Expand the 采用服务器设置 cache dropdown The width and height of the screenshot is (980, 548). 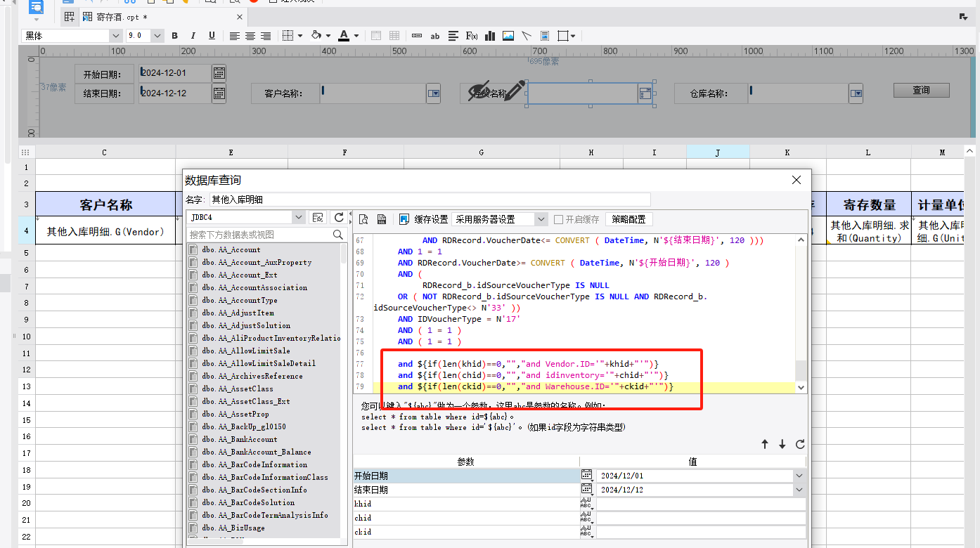point(541,219)
